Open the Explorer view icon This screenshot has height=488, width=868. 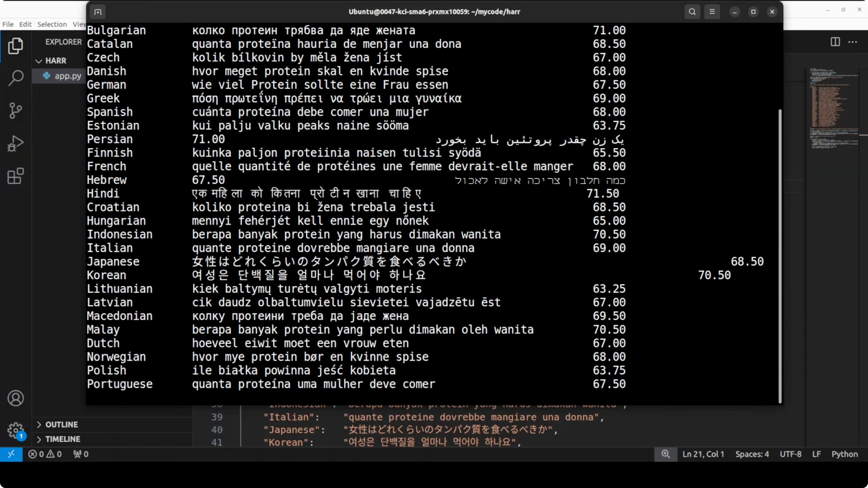(x=16, y=46)
